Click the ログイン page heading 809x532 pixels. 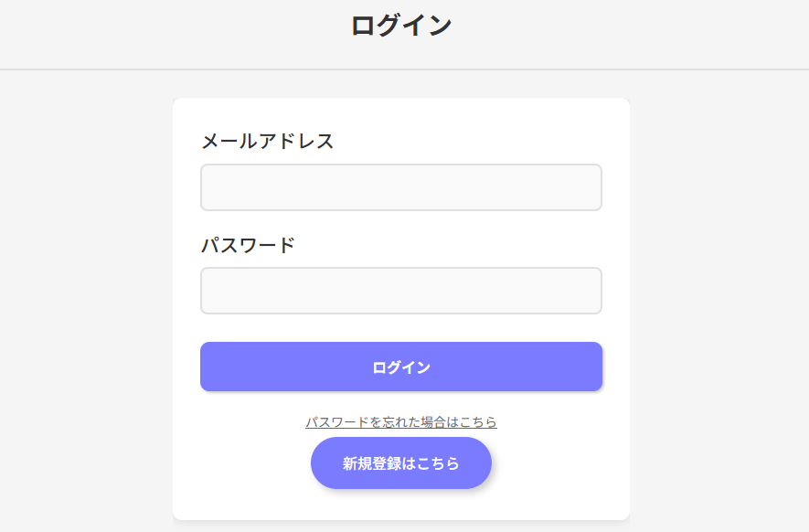click(x=401, y=26)
